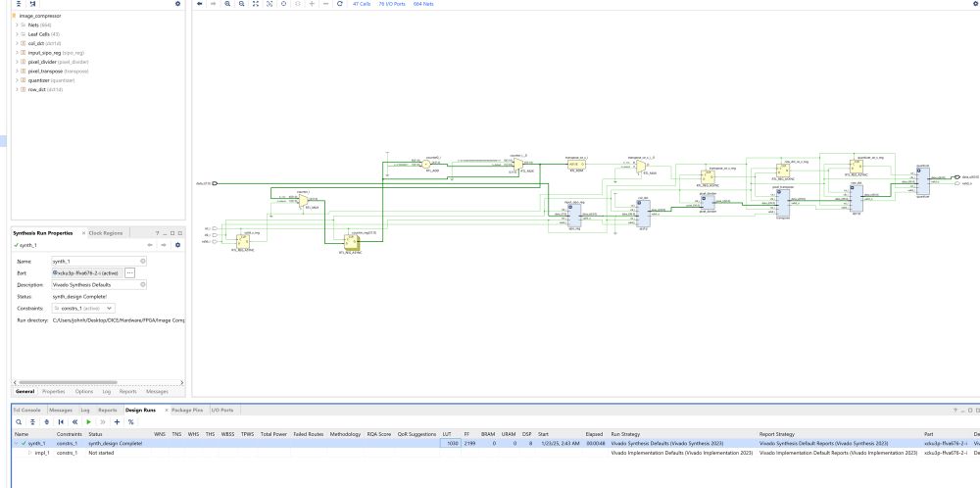Expand the pixel_divider module node
This screenshot has width=980, height=488.
tap(18, 62)
